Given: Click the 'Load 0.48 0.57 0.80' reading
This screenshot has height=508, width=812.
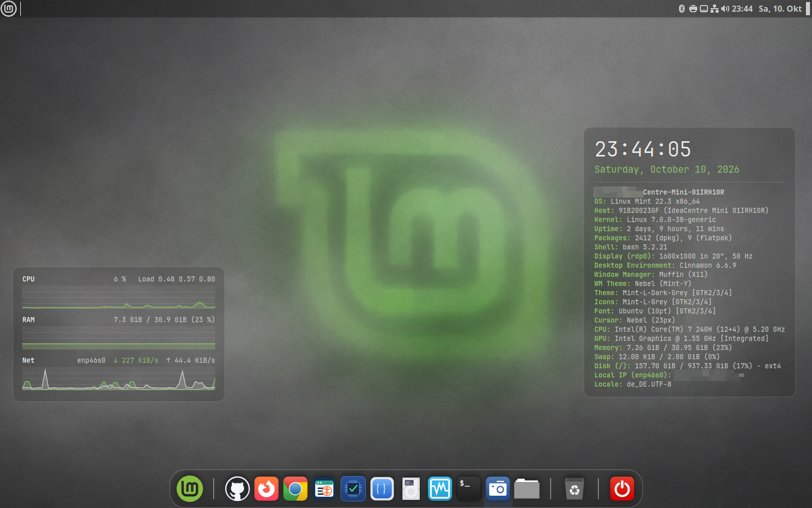Looking at the screenshot, I should pyautogui.click(x=177, y=279).
